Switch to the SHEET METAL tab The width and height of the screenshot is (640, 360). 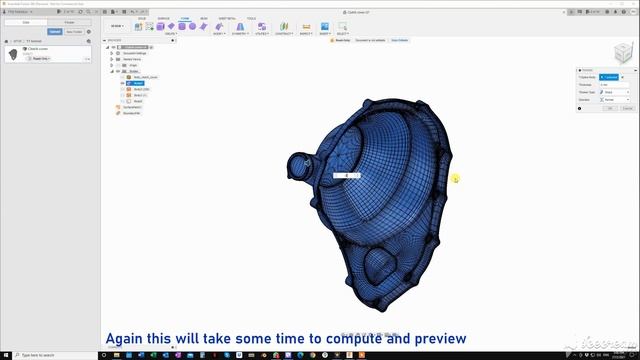pos(227,18)
